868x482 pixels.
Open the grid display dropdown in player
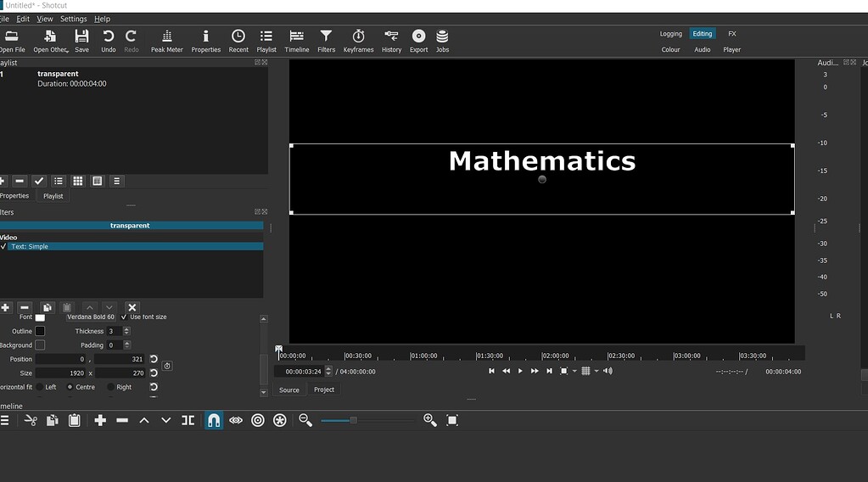coord(596,371)
